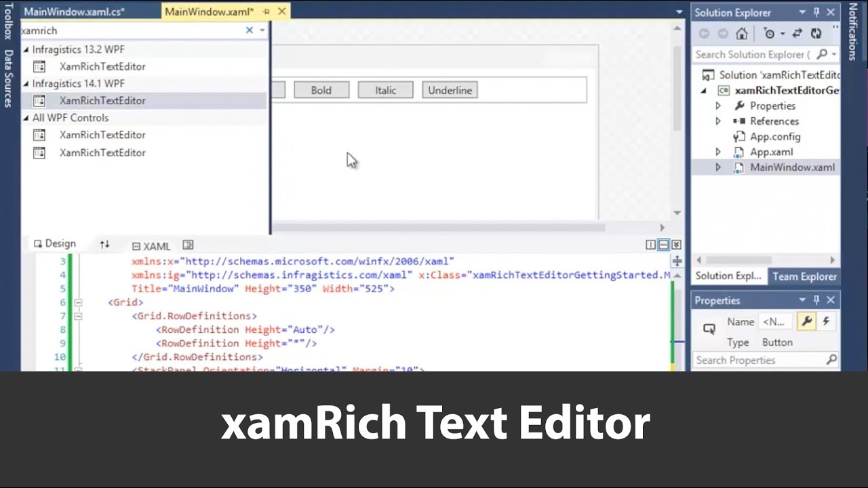The height and width of the screenshot is (488, 868).
Task: Expand the MainWindow.xaml node
Action: click(718, 167)
